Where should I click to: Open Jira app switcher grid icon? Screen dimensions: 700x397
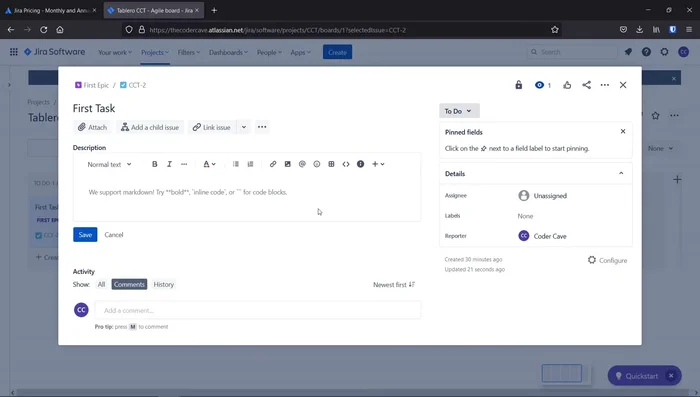(14, 52)
